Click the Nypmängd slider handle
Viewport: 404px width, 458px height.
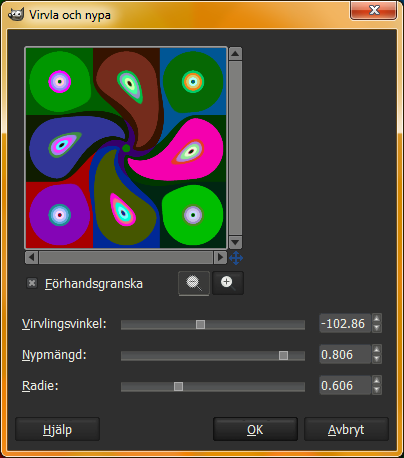click(283, 355)
